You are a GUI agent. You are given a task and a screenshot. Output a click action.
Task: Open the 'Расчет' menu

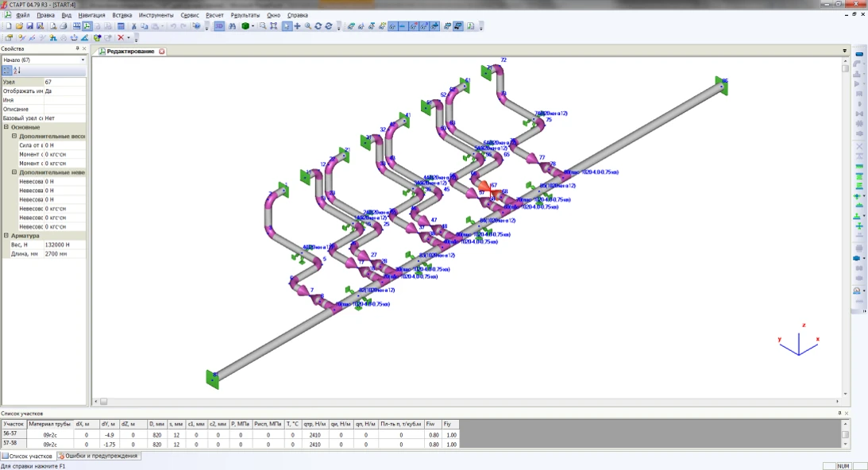pyautogui.click(x=214, y=15)
